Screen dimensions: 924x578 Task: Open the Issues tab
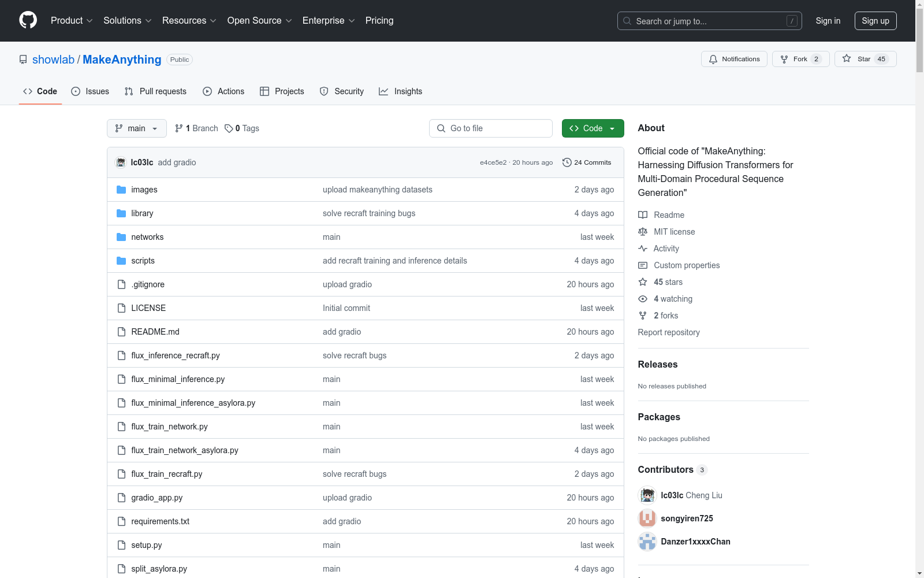[x=90, y=91]
